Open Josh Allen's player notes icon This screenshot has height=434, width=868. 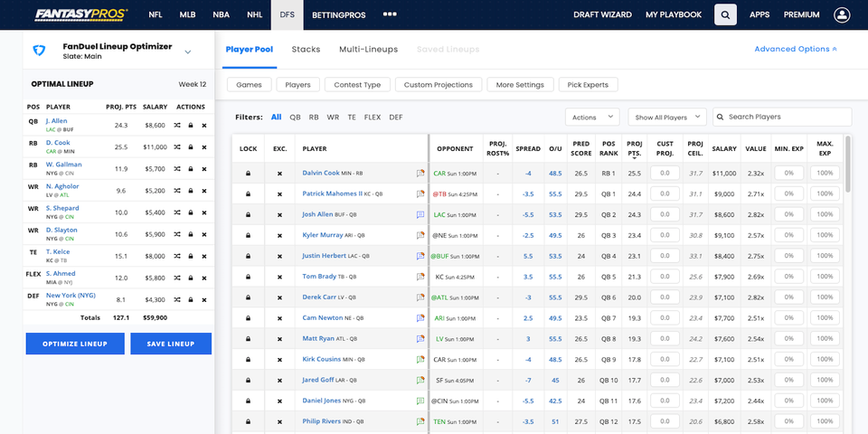pos(420,215)
